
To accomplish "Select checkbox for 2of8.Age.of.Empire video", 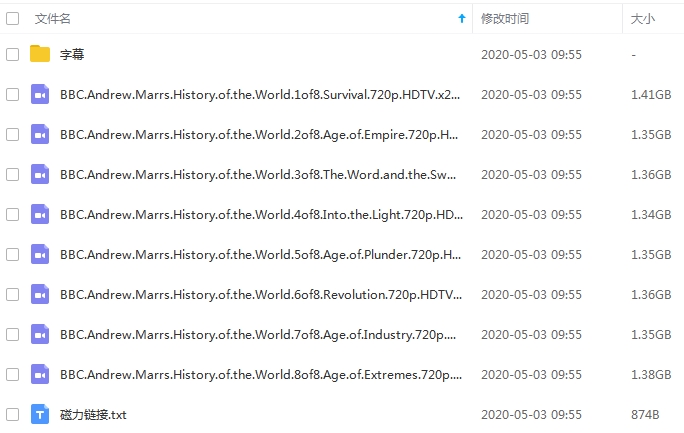I will (13, 135).
